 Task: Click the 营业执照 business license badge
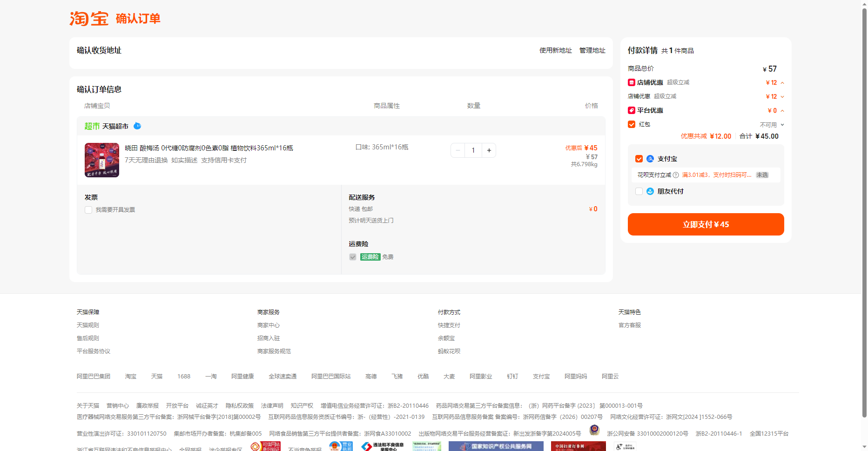pyautogui.click(x=341, y=446)
